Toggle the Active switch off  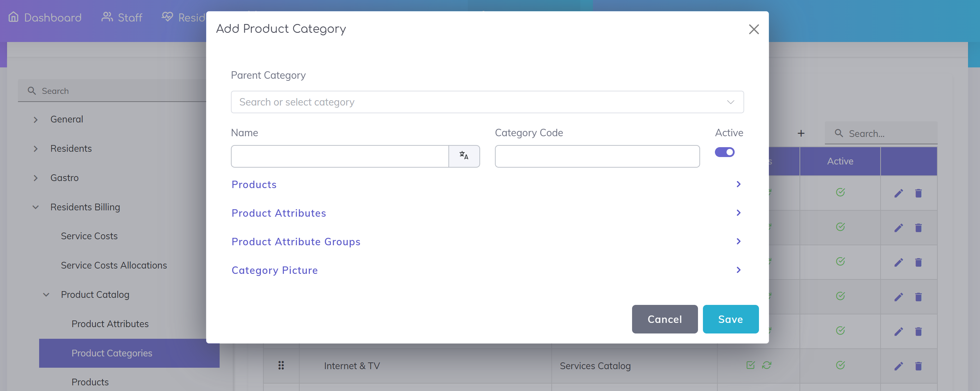724,152
